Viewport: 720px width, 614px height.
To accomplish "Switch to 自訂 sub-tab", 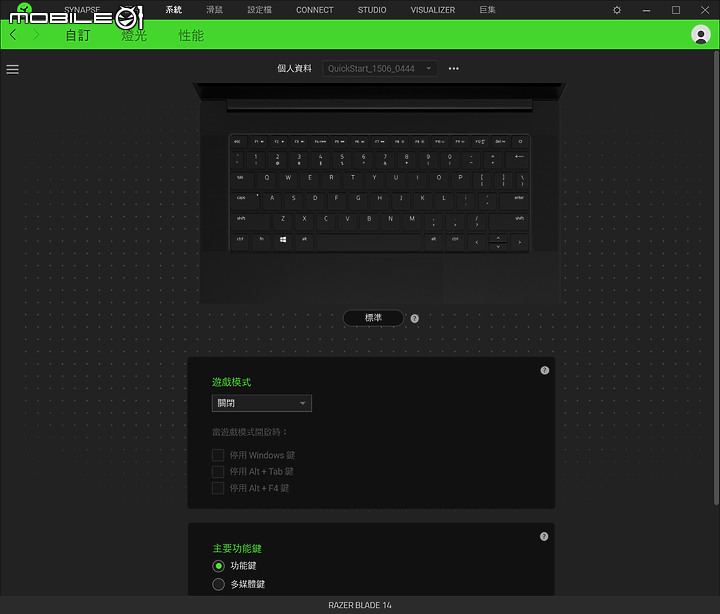I will coord(78,35).
